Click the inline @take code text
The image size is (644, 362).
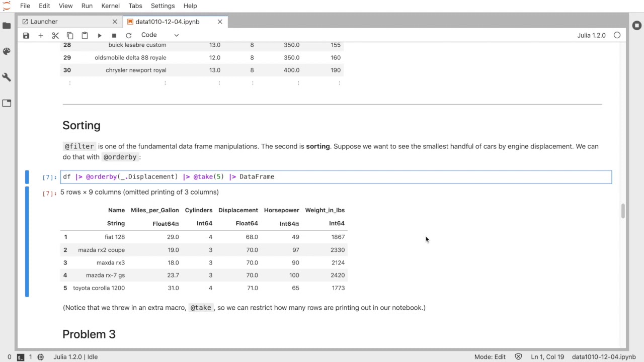(x=201, y=308)
